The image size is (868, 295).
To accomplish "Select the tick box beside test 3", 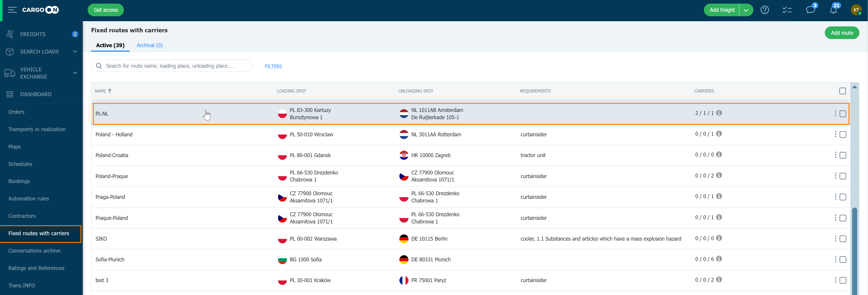I will coord(843,281).
